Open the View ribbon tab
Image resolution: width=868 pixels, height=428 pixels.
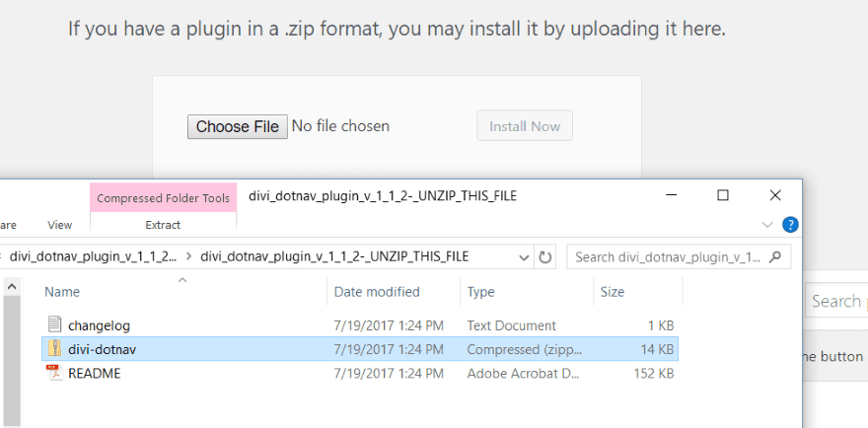coord(59,225)
